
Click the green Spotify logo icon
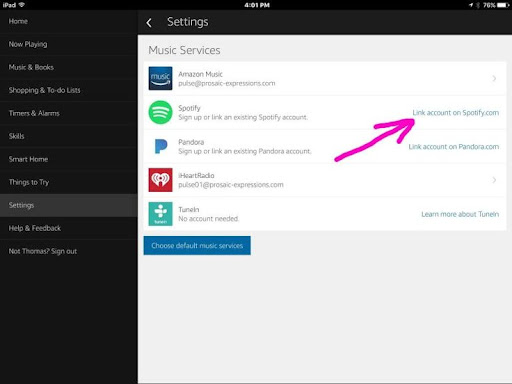160,112
